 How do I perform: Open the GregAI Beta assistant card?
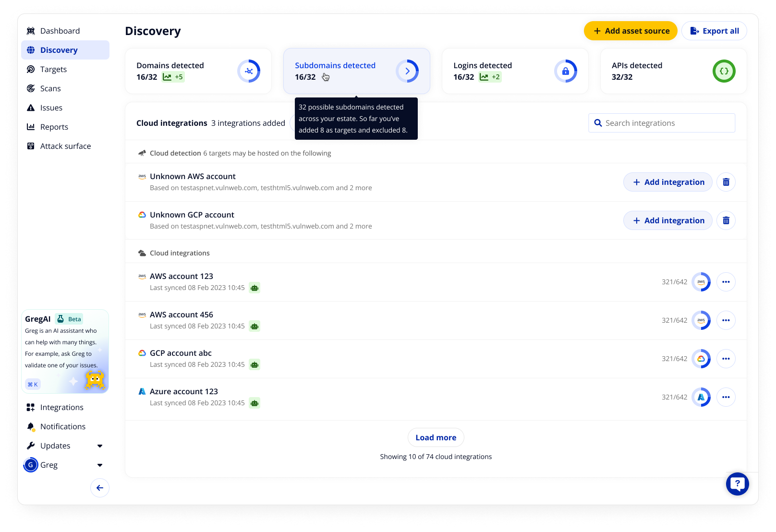pyautogui.click(x=65, y=351)
